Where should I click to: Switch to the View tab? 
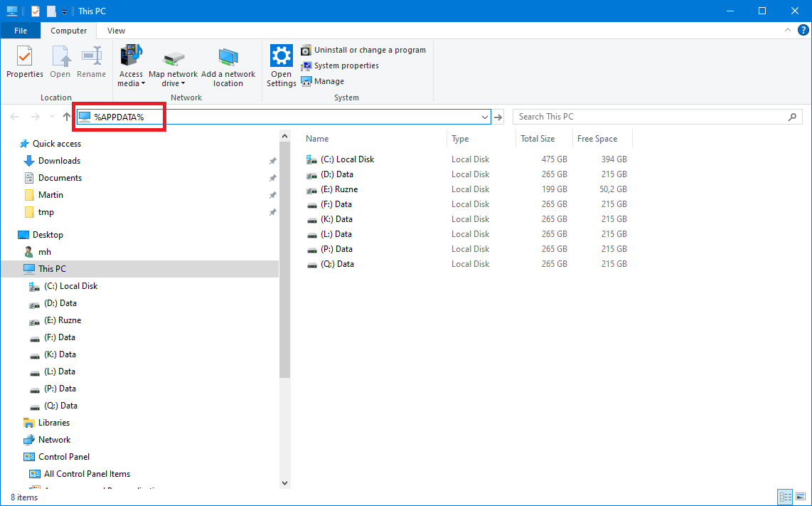click(x=116, y=31)
